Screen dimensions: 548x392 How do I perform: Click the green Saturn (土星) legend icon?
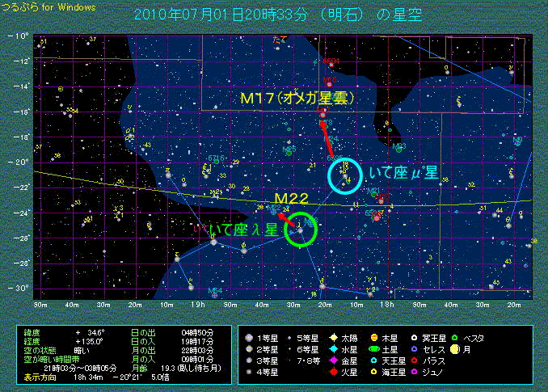[x=373, y=349]
